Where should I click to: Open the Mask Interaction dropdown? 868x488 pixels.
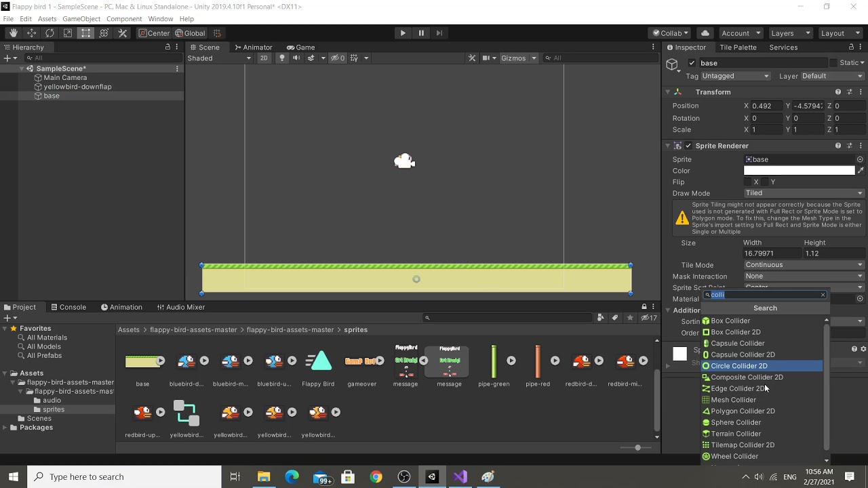point(804,277)
